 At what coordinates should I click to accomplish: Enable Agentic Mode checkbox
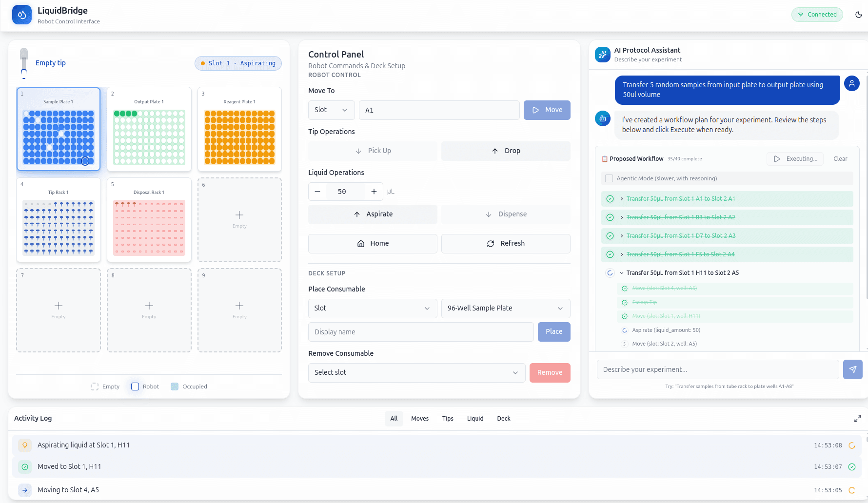[x=609, y=178]
